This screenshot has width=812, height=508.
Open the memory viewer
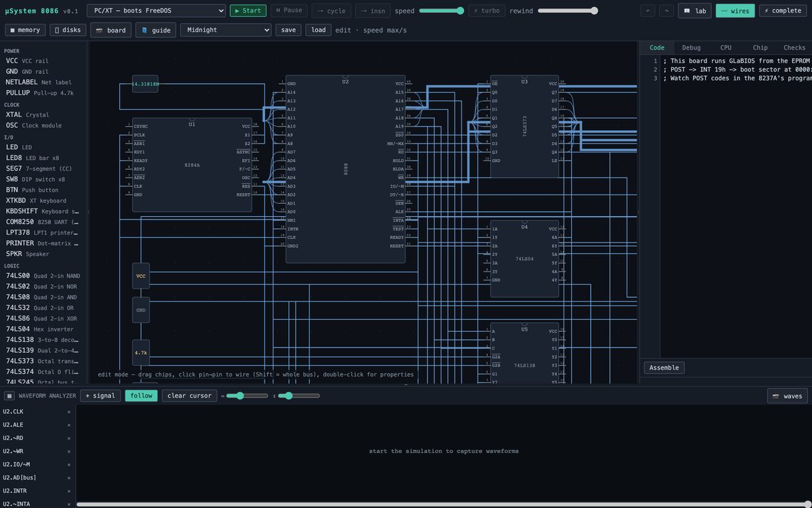[x=25, y=30]
